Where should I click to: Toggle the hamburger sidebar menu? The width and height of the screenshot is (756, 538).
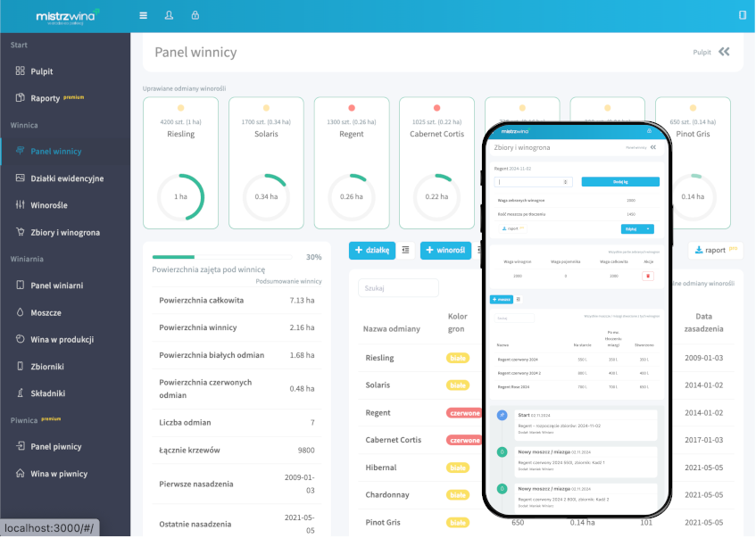pyautogui.click(x=144, y=15)
